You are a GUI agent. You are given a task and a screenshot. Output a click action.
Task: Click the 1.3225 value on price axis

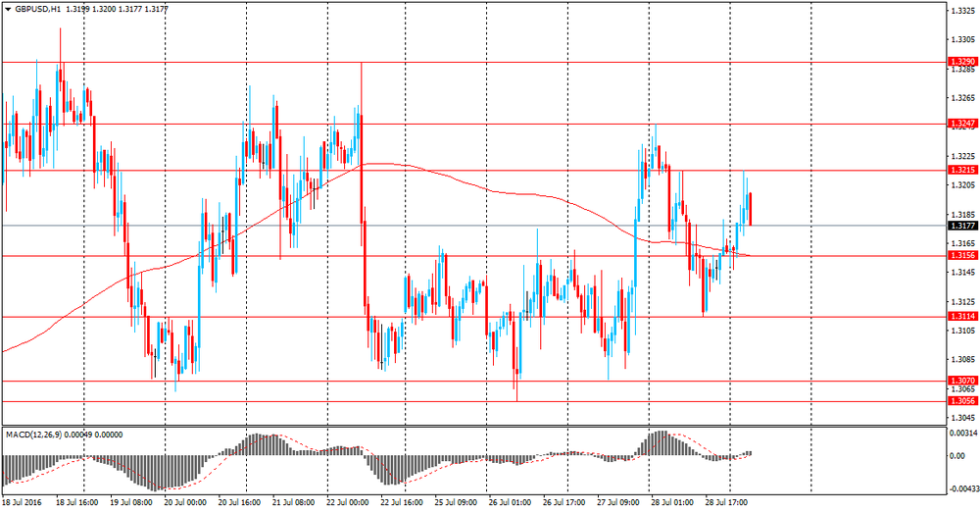(962, 156)
